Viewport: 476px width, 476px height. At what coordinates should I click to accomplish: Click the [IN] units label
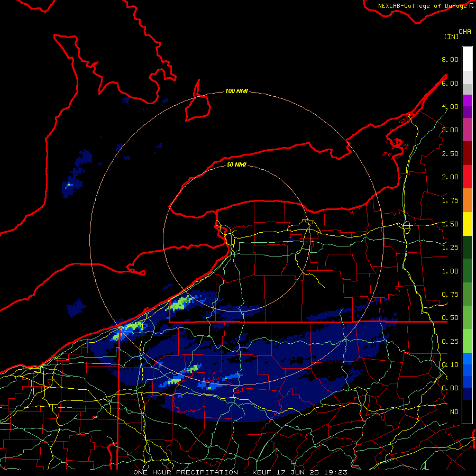pyautogui.click(x=452, y=36)
